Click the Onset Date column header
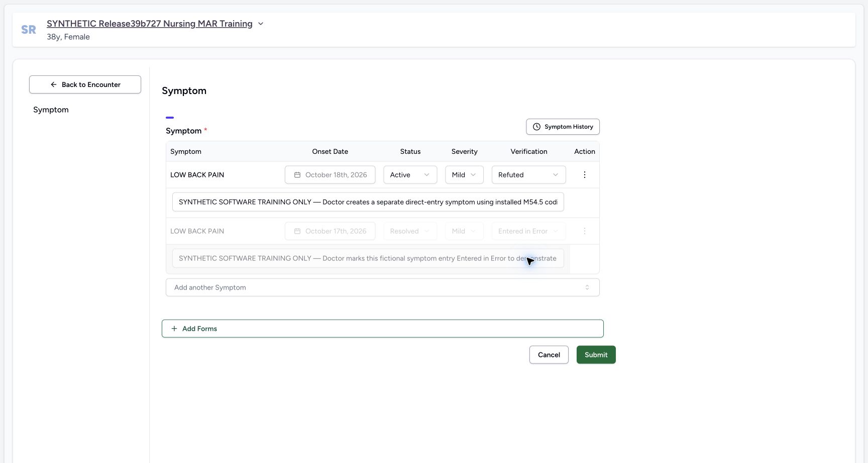 click(330, 151)
